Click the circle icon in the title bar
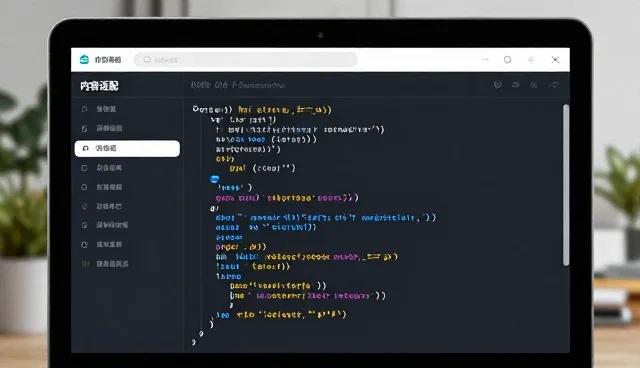This screenshot has height=368, width=640. [x=507, y=60]
